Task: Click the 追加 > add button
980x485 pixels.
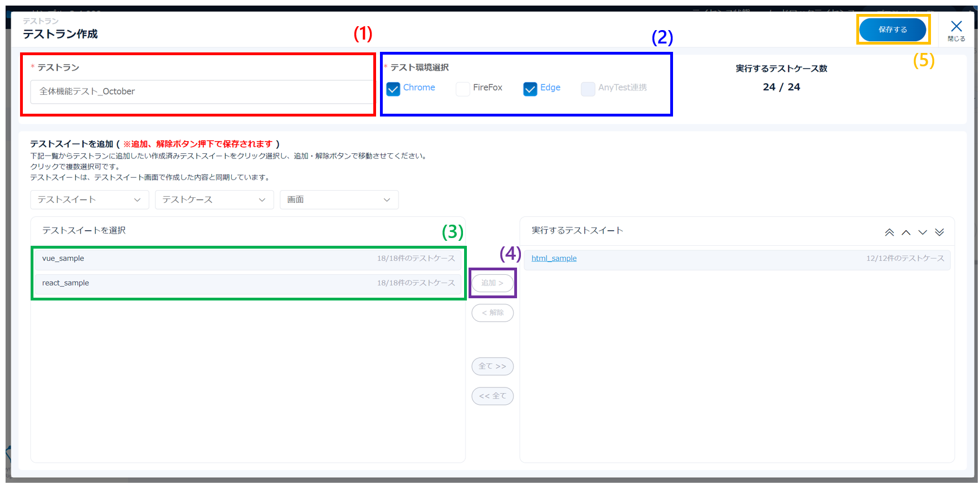Action: [493, 283]
